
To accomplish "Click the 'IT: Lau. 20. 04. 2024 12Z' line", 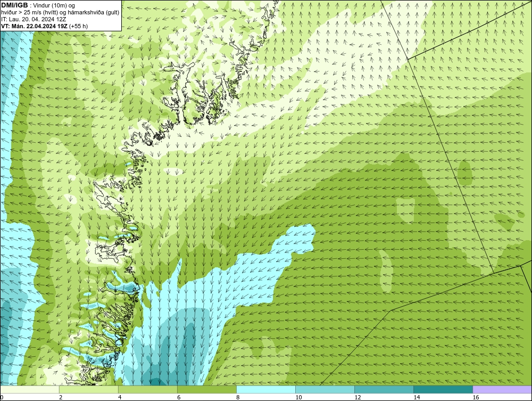I will (34, 19).
